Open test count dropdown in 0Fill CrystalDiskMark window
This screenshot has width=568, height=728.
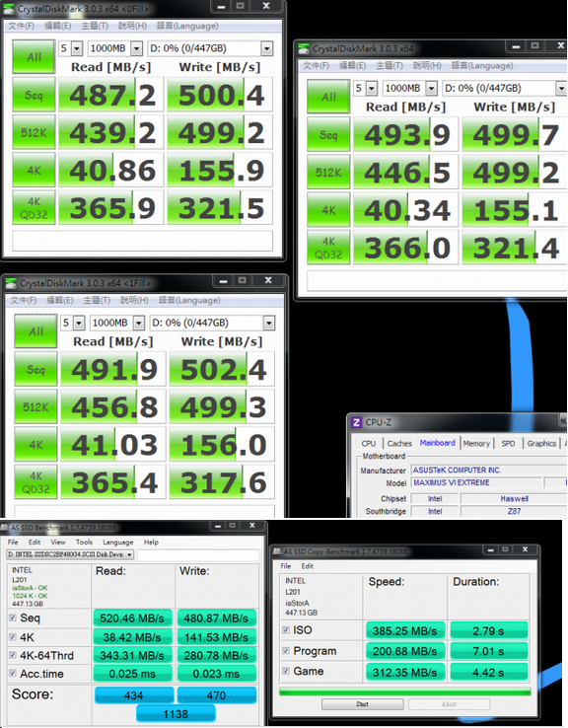78,48
